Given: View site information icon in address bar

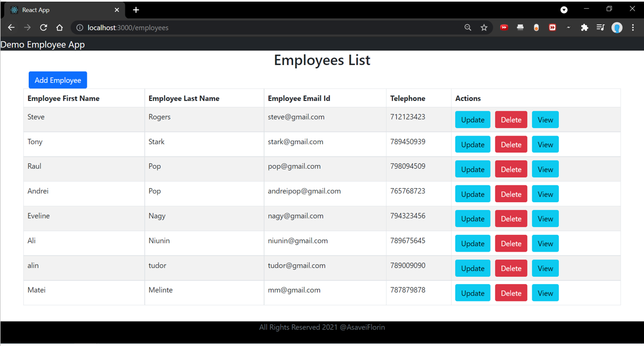Looking at the screenshot, I should [x=80, y=28].
